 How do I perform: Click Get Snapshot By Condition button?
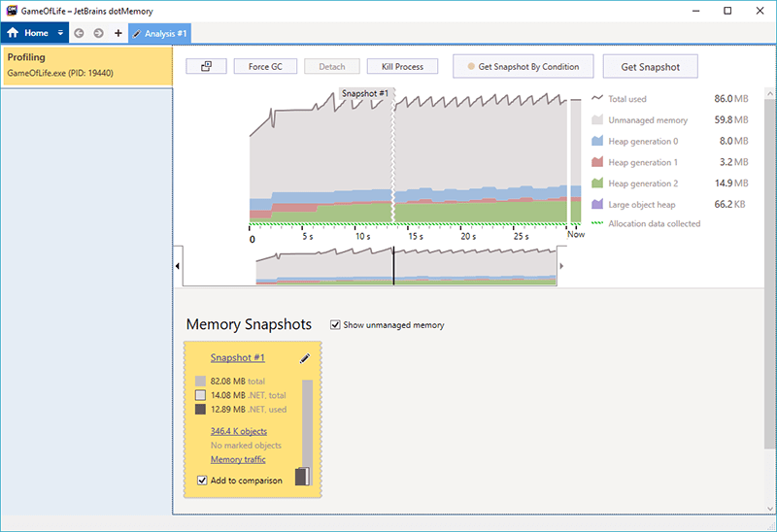[x=523, y=67]
